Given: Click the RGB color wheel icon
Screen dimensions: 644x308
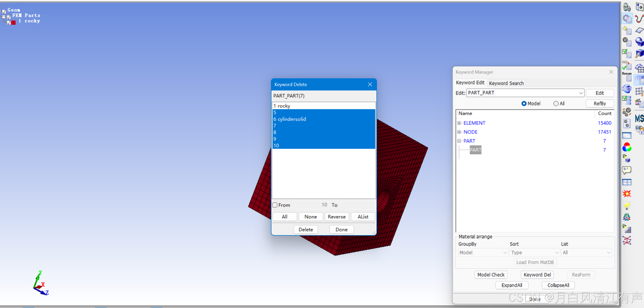Looking at the screenshot, I should point(627,147).
